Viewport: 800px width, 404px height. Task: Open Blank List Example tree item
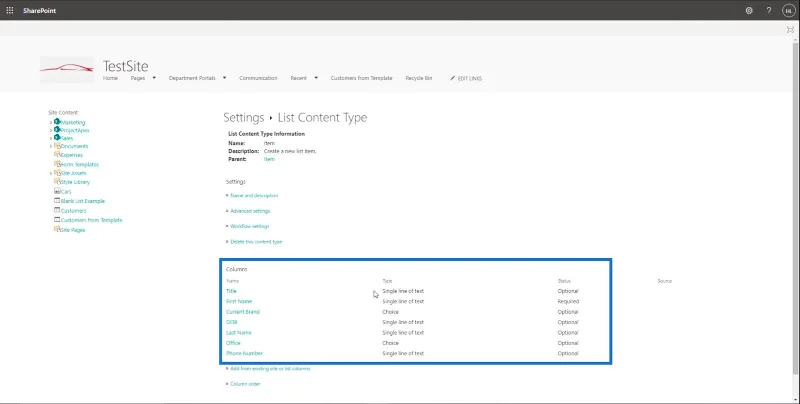coord(83,201)
